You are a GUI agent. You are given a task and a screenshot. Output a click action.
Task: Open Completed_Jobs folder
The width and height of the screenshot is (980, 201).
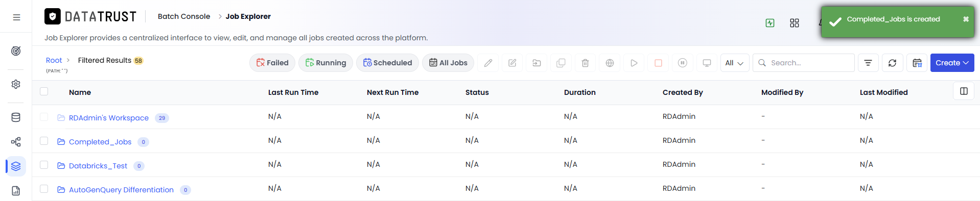[100, 142]
